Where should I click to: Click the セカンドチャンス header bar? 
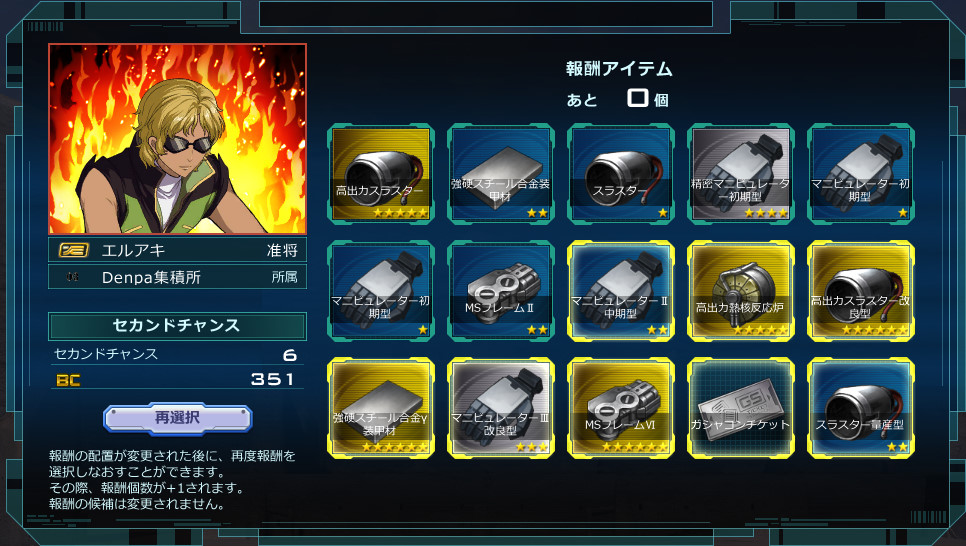pos(177,326)
